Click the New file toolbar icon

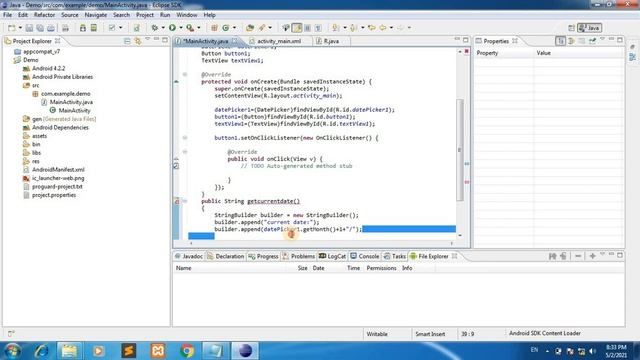pos(11,28)
